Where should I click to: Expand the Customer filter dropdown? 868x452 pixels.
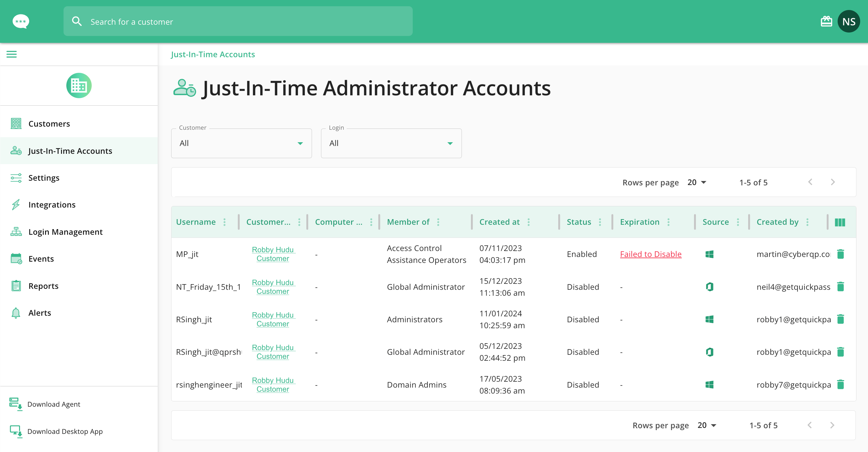click(241, 143)
